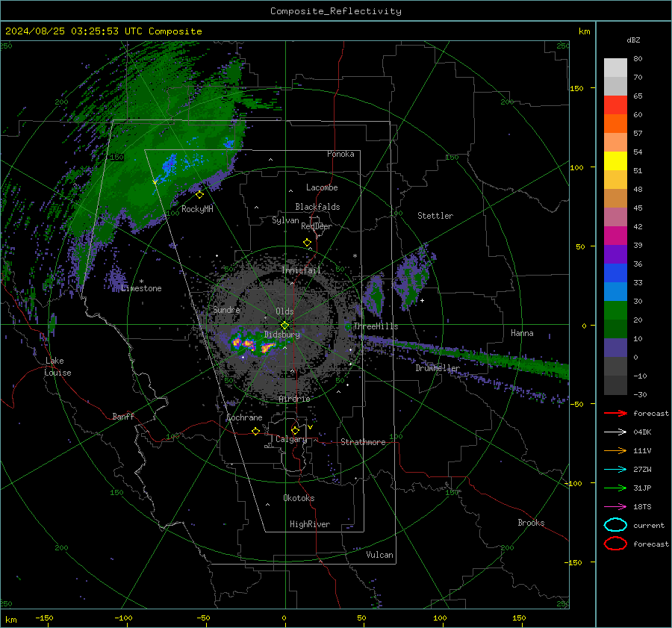Image resolution: width=672 pixels, height=628 pixels.
Task: Select the yellow 54-51 dBZ swatch
Action: (615, 161)
